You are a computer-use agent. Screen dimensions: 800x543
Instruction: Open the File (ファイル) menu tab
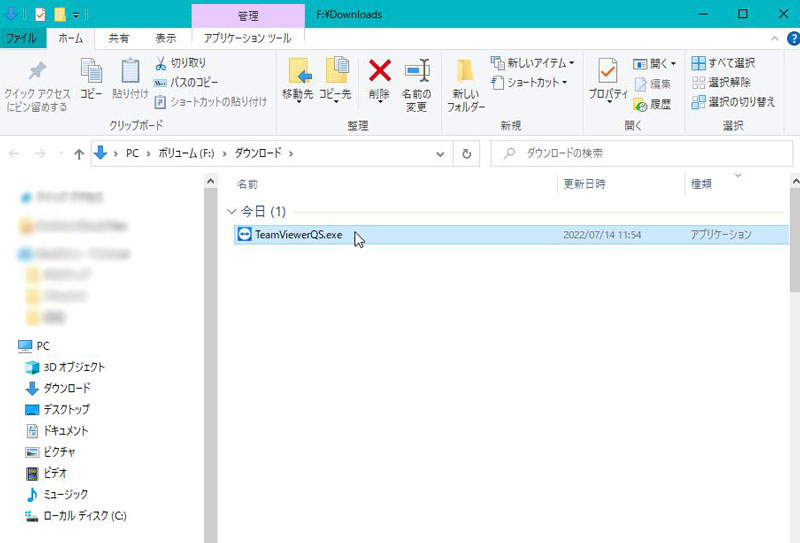(x=23, y=38)
